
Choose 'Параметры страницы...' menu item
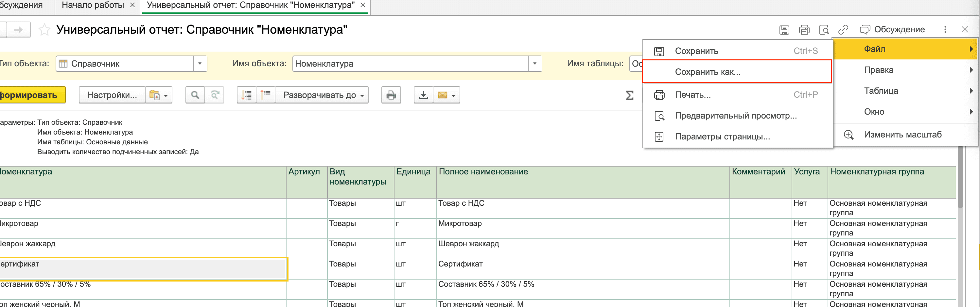722,137
